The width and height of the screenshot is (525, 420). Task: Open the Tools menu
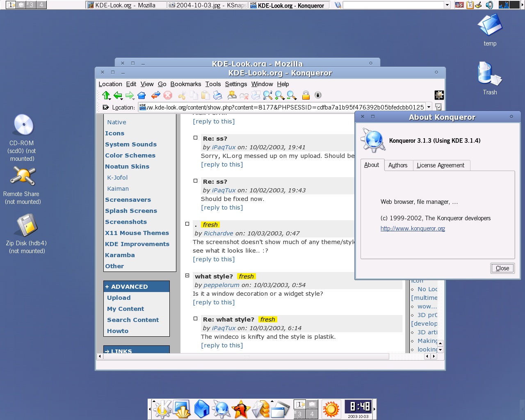point(213,84)
